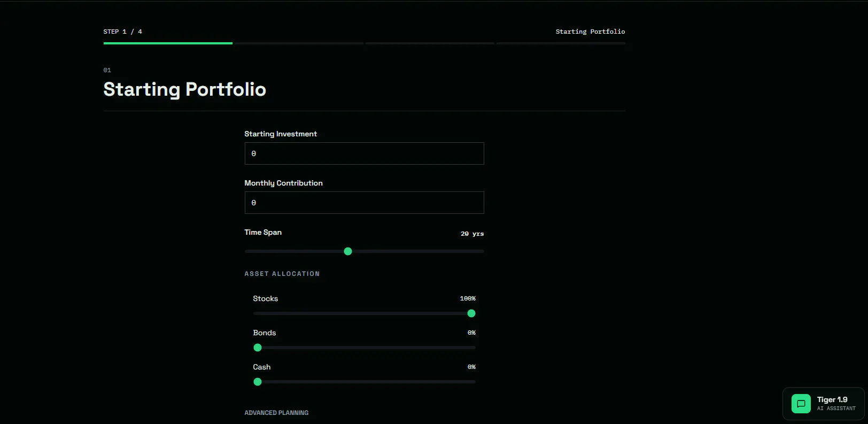This screenshot has height=424, width=868.
Task: Click the Tiger 1.9 AI Assistant label
Action: [836, 404]
